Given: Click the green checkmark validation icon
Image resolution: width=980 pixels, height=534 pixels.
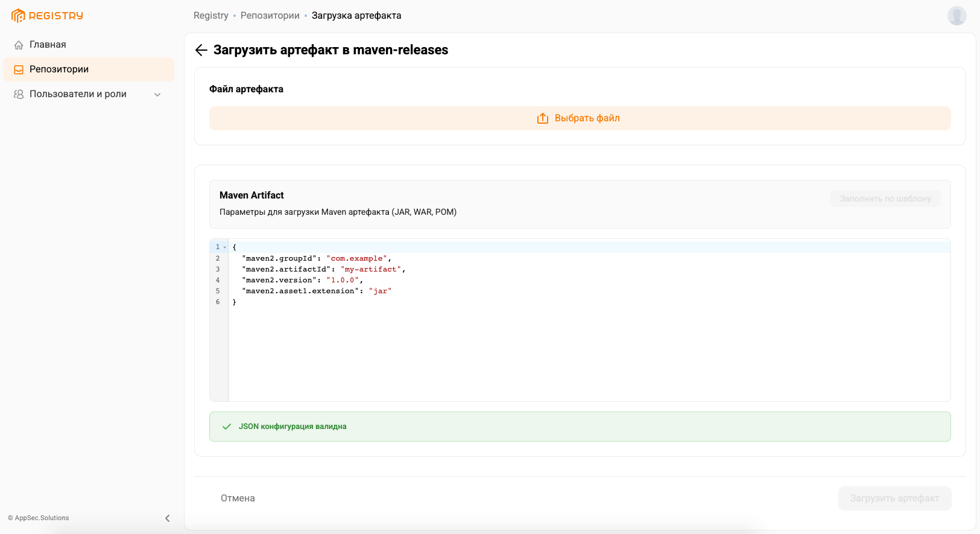Looking at the screenshot, I should [227, 427].
